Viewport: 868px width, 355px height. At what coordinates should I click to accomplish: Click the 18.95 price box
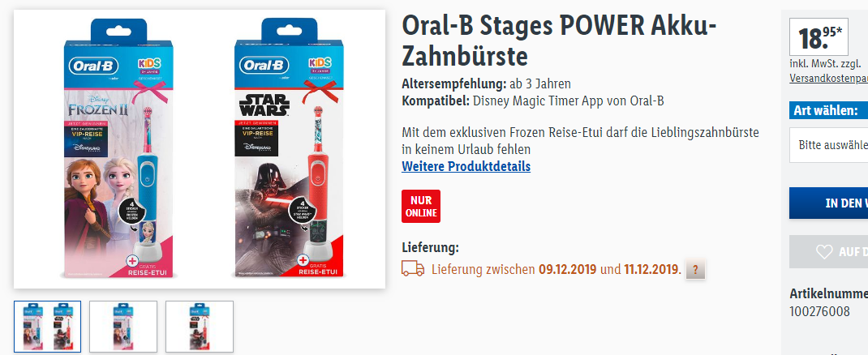click(x=819, y=37)
